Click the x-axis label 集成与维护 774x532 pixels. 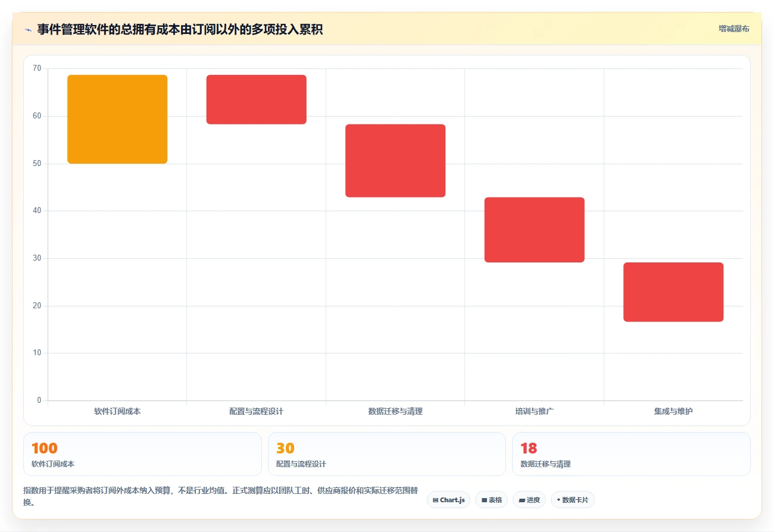pos(673,411)
